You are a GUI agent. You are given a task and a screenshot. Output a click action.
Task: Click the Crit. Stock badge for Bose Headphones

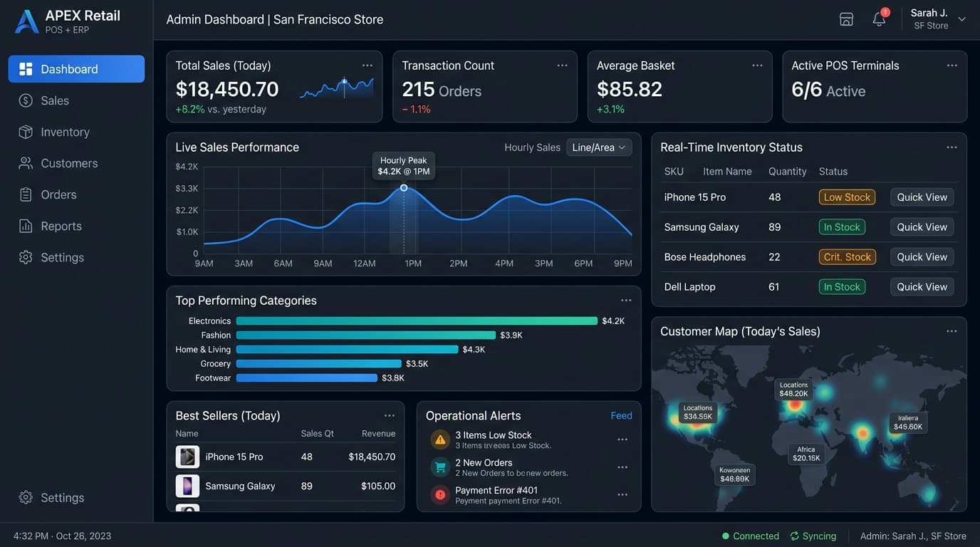pos(848,257)
